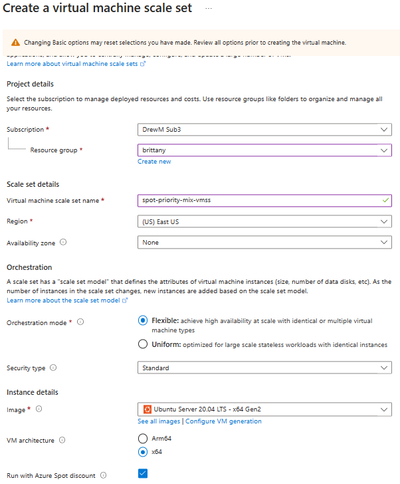Open the Security type dropdown

pyautogui.click(x=264, y=368)
